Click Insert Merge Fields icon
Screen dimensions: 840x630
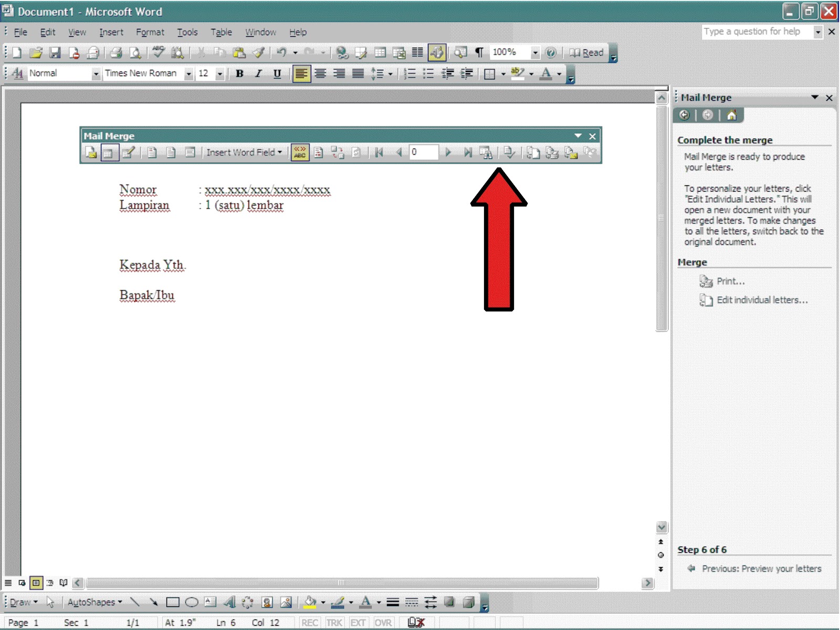point(190,152)
